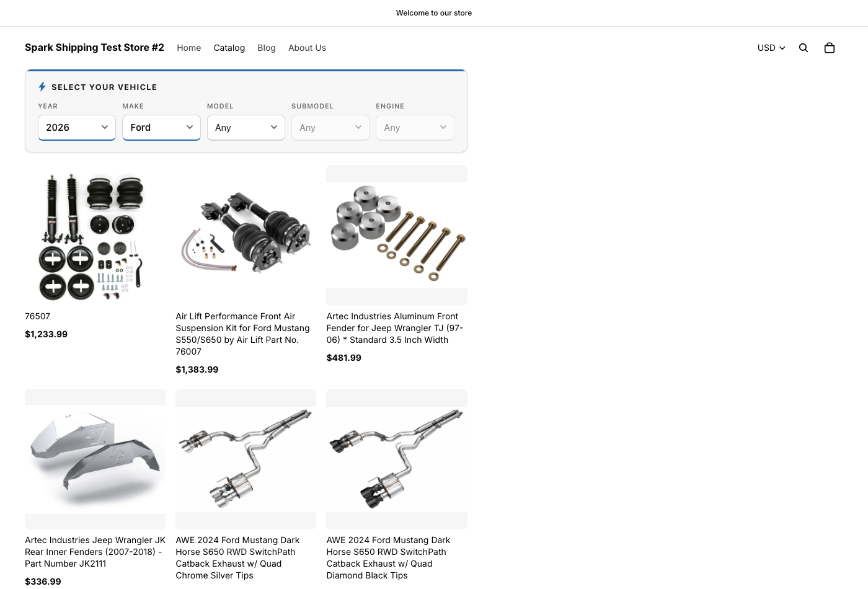Screen dimensions: 868x589
Task: Open AWE Catback Exhaust Chrome Silver Tips link
Action: [237, 557]
